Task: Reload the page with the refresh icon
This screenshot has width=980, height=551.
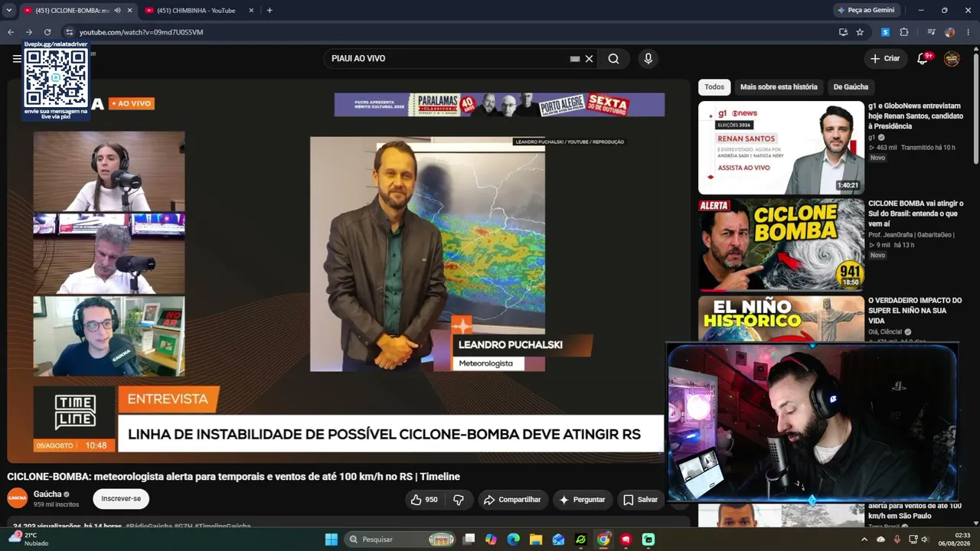Action: 47,32
